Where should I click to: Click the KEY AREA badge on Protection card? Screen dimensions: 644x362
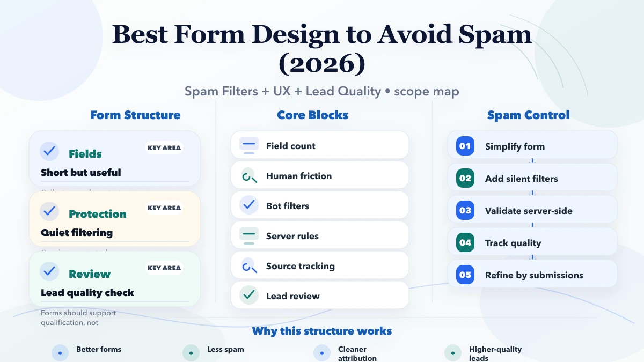164,208
